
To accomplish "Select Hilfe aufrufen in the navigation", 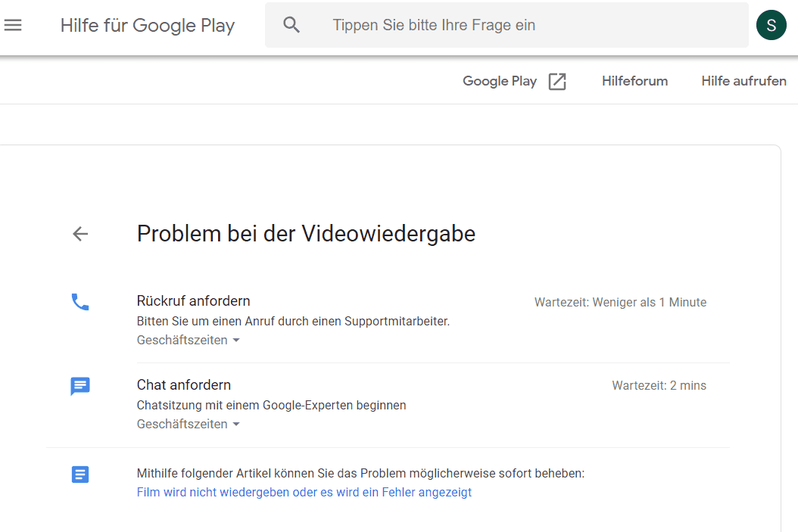I will coord(743,82).
